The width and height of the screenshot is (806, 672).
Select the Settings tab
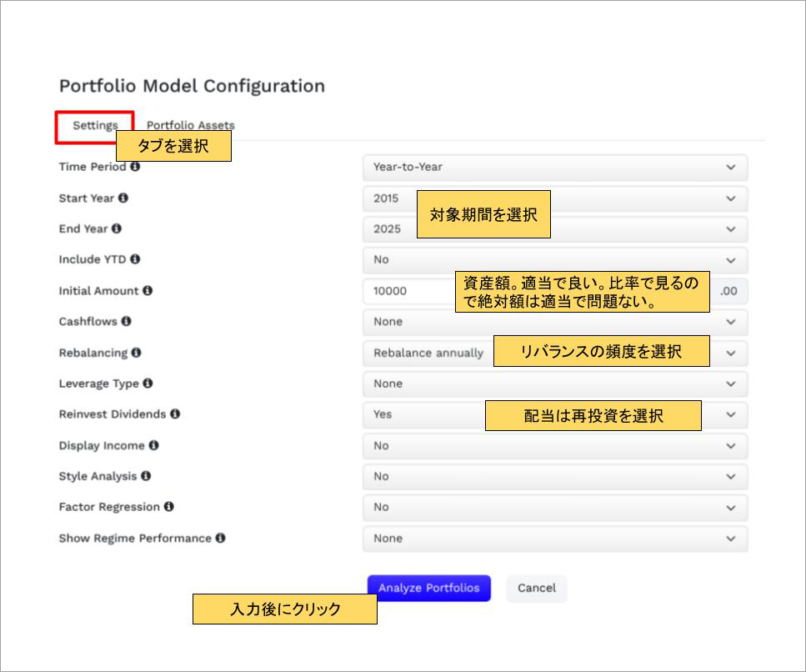[x=95, y=125]
